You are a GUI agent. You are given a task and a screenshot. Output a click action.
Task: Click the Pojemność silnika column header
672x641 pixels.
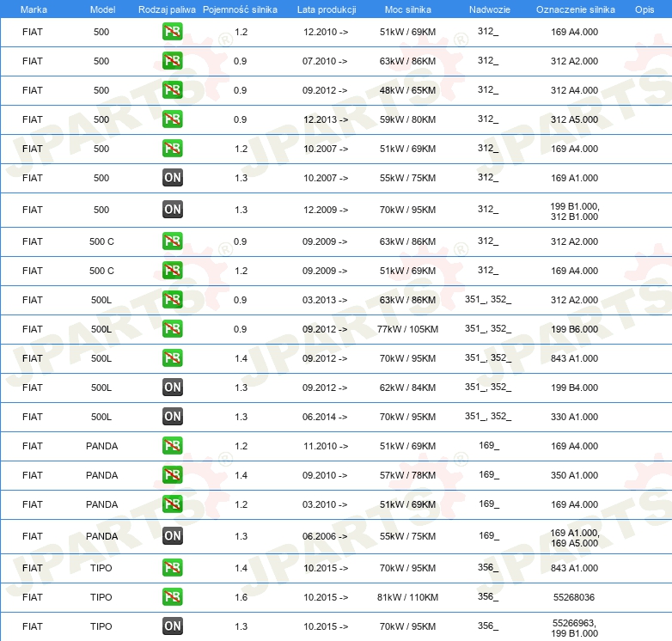[x=240, y=9]
